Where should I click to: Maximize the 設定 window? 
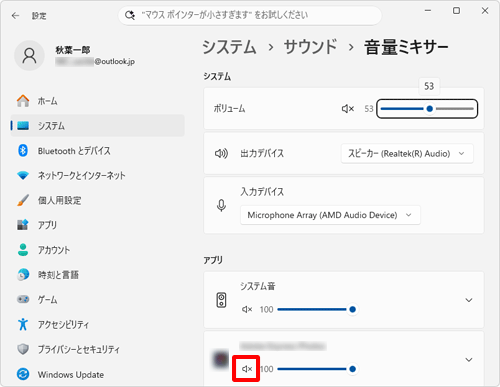[x=456, y=11]
